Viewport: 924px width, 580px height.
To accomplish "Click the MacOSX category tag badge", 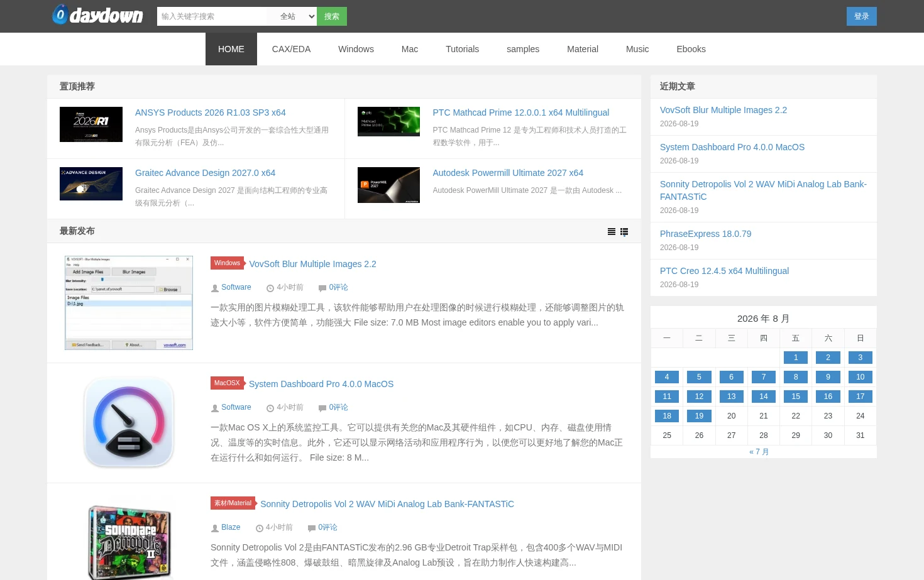I will point(227,383).
